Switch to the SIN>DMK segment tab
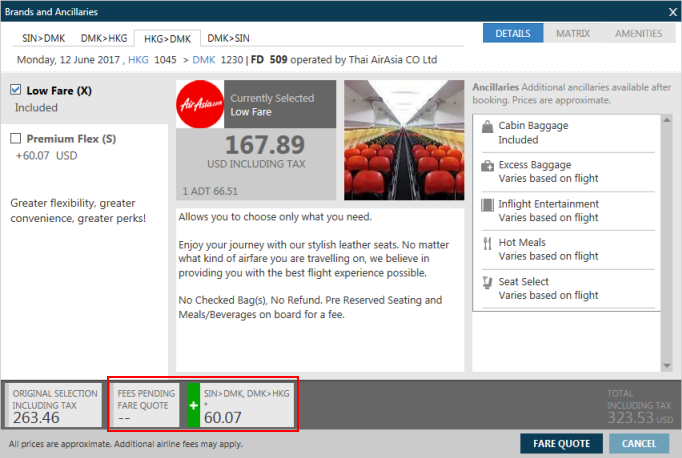Screen dimensions: 682x458 point(43,38)
